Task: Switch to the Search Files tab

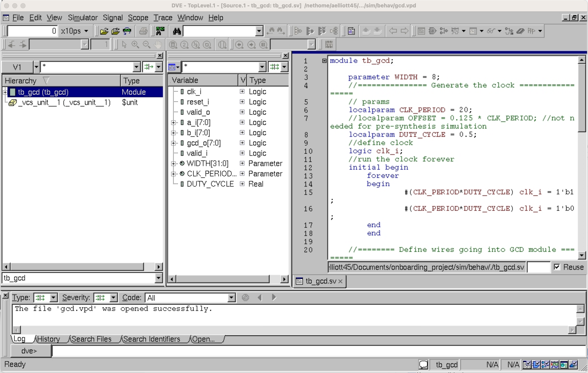Action: pyautogui.click(x=92, y=339)
